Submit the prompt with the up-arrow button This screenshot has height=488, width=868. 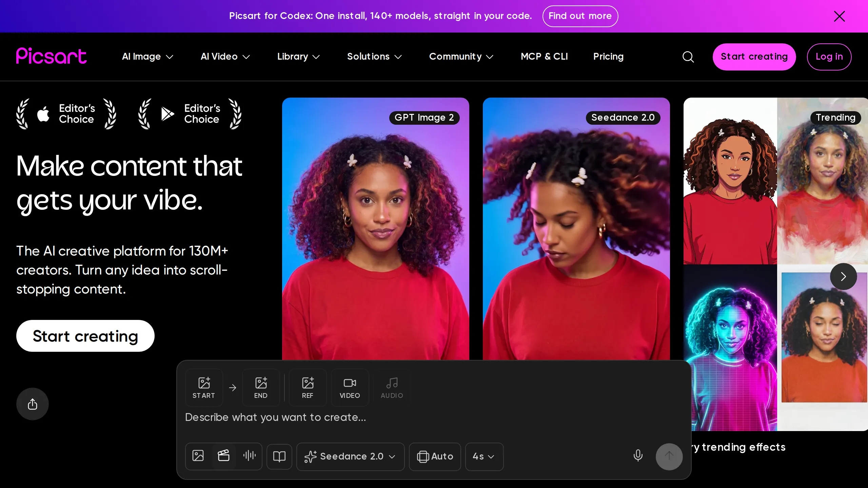coord(669,456)
